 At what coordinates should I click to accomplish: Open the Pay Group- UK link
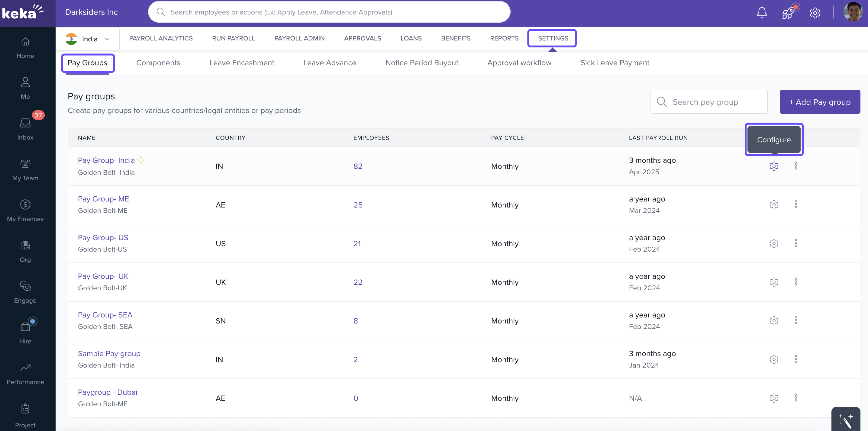(103, 276)
